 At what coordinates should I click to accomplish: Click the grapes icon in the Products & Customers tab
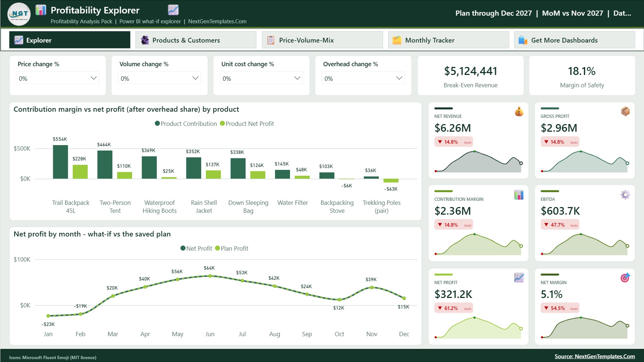(145, 40)
